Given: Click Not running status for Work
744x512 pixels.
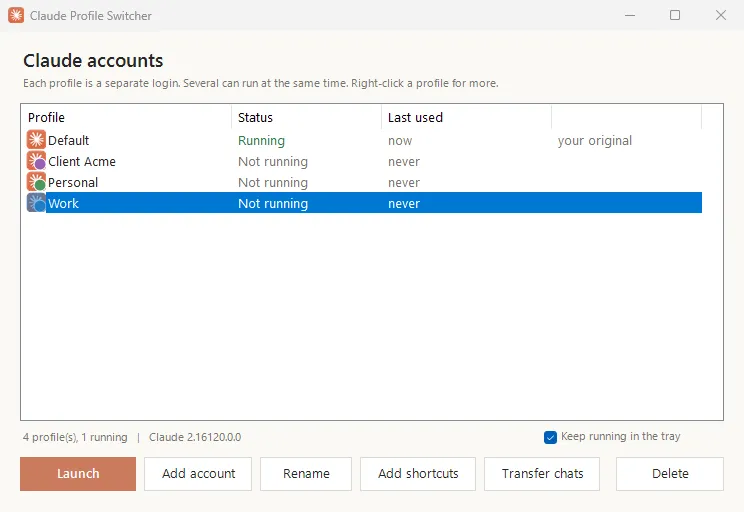Looking at the screenshot, I should pyautogui.click(x=273, y=204).
